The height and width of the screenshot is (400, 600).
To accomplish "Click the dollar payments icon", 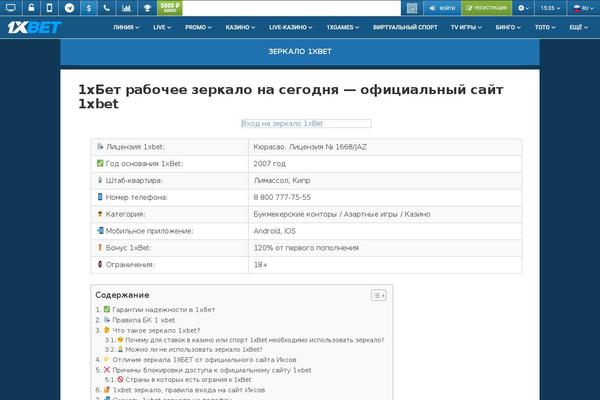I will click(x=88, y=8).
